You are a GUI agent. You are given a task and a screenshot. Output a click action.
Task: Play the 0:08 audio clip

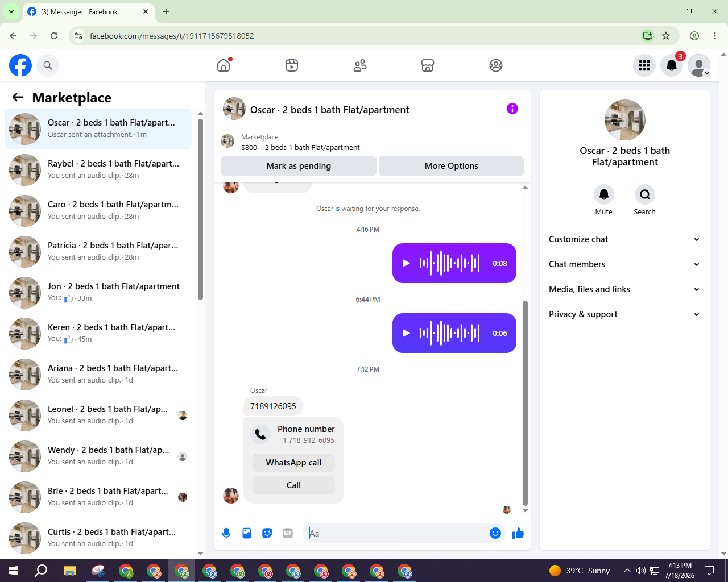(x=406, y=263)
